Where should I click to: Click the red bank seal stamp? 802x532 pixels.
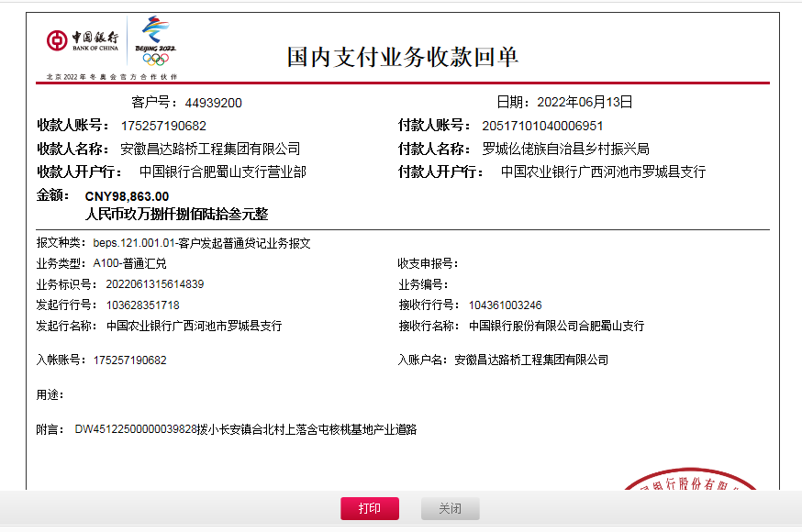click(691, 483)
